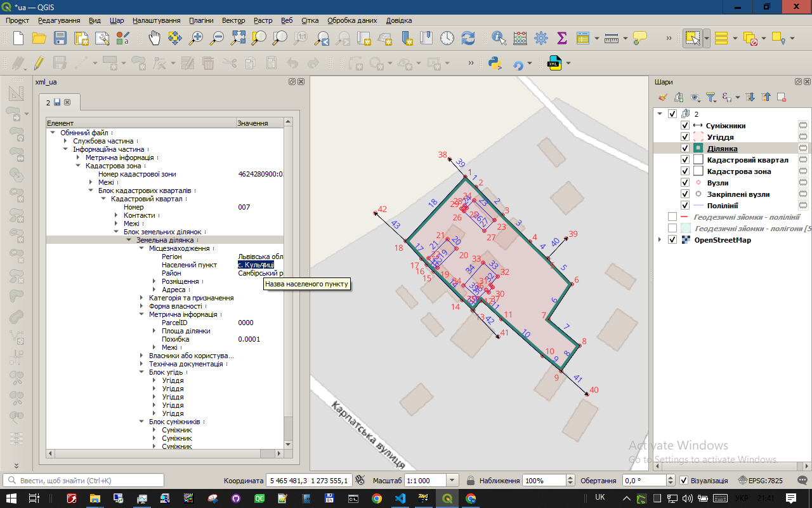Screen dimensions: 812x508
Task: Activate the Identify Features tool
Action: (499, 38)
